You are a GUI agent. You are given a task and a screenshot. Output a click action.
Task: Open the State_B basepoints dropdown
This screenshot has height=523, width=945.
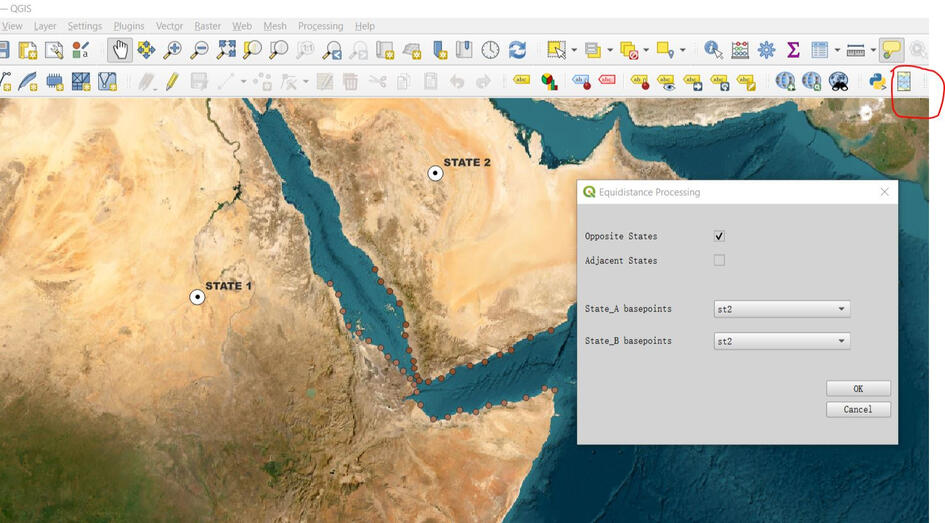[782, 341]
